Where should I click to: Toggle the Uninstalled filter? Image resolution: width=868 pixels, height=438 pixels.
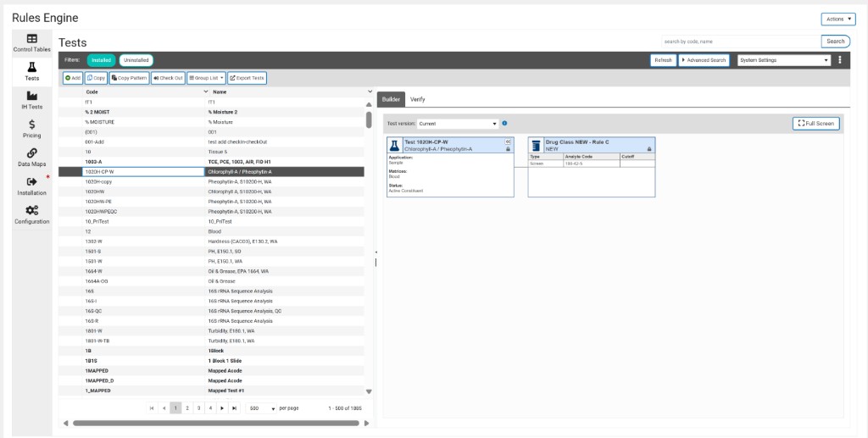tap(136, 59)
